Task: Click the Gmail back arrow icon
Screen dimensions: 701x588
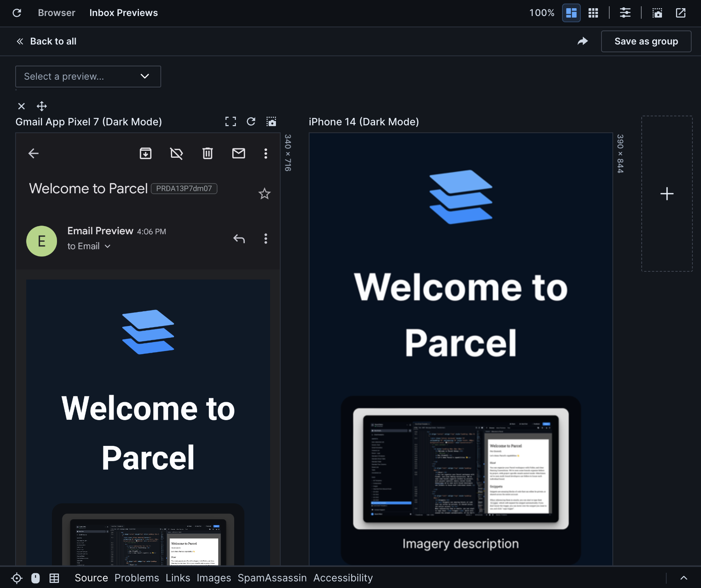Action: click(x=34, y=153)
